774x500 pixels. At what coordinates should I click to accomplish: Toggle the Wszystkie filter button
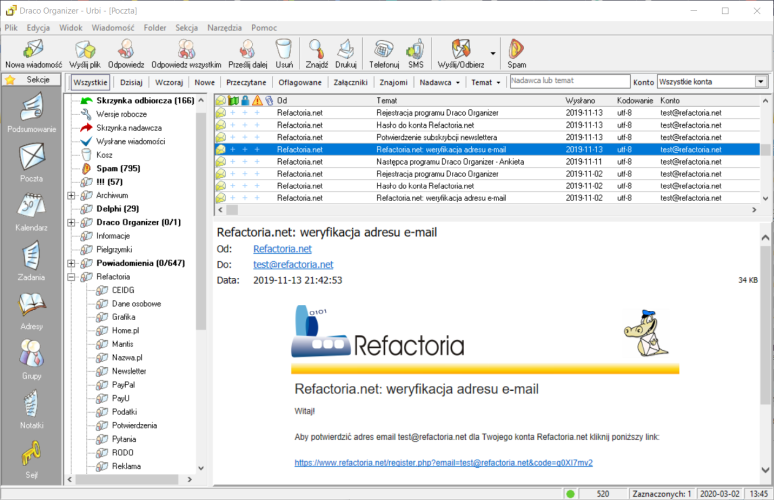[x=90, y=82]
